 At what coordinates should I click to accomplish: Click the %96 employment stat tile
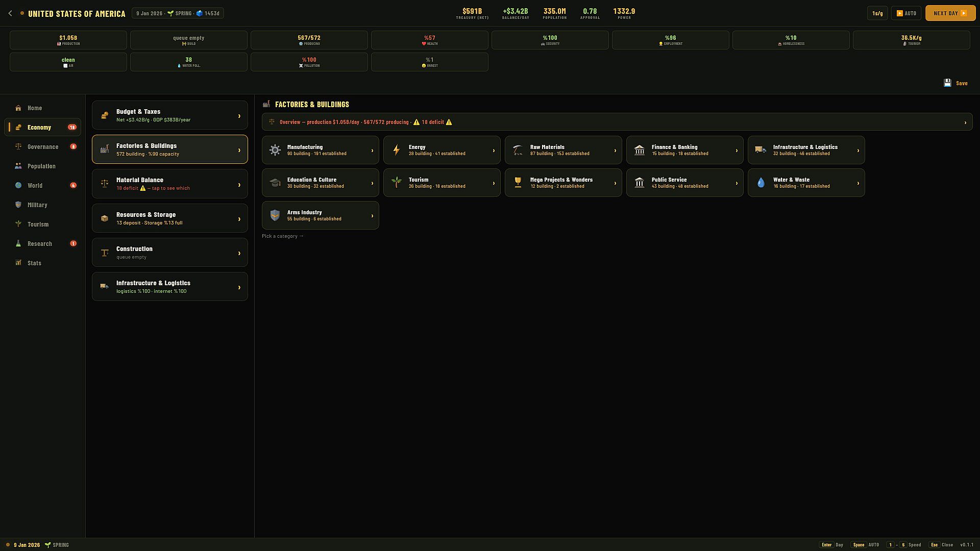[671, 40]
